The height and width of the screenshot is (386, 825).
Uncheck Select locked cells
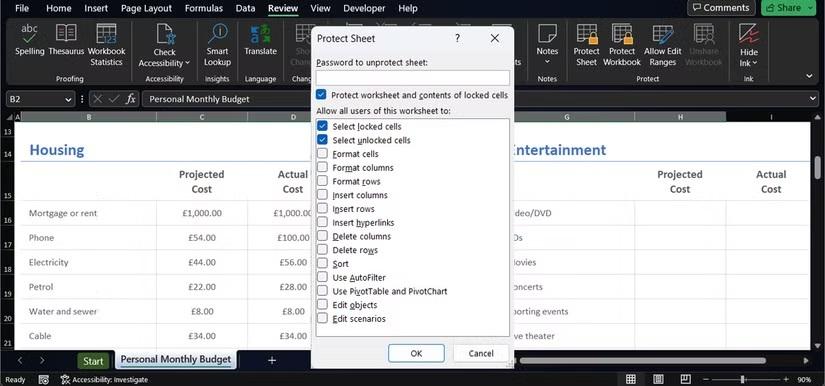(323, 126)
